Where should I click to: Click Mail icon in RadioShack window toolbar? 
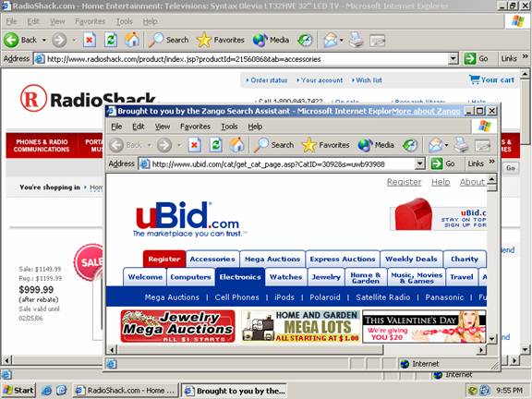pyautogui.click(x=330, y=40)
